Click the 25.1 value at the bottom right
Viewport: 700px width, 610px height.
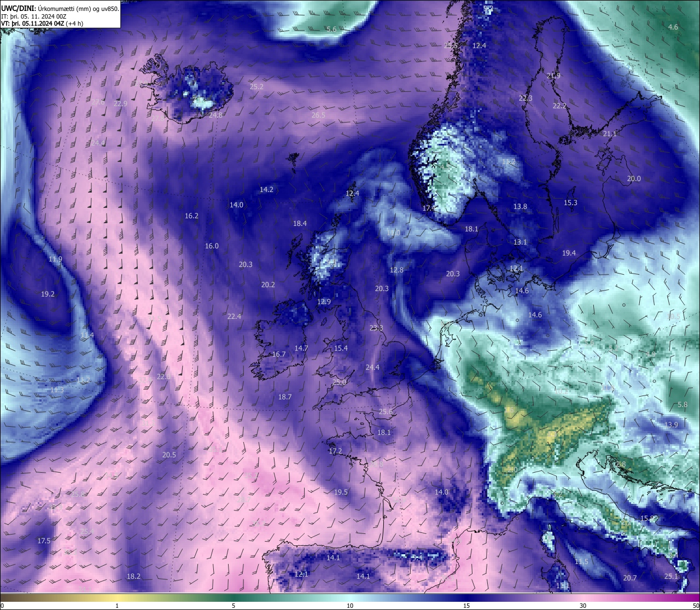(671, 576)
